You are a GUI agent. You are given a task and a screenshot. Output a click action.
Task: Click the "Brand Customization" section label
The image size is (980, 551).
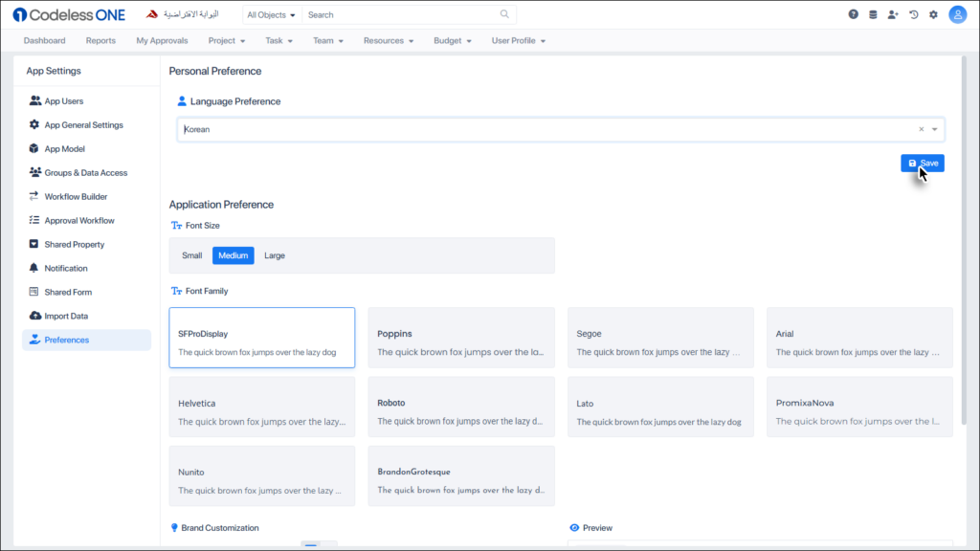pos(220,528)
